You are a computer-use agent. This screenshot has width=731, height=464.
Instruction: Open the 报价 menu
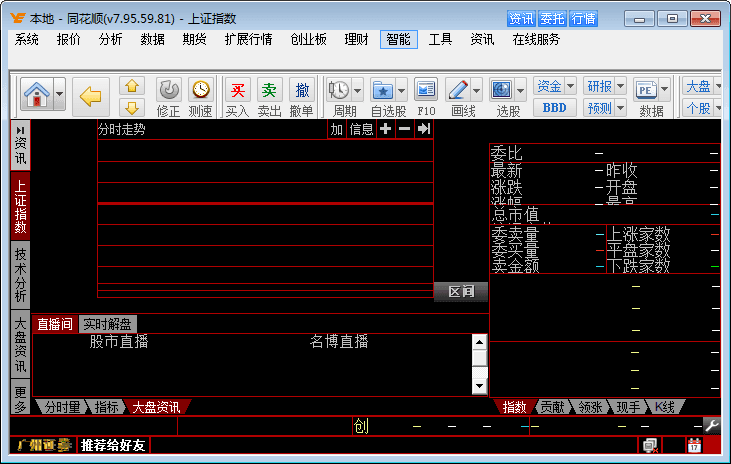[69, 40]
